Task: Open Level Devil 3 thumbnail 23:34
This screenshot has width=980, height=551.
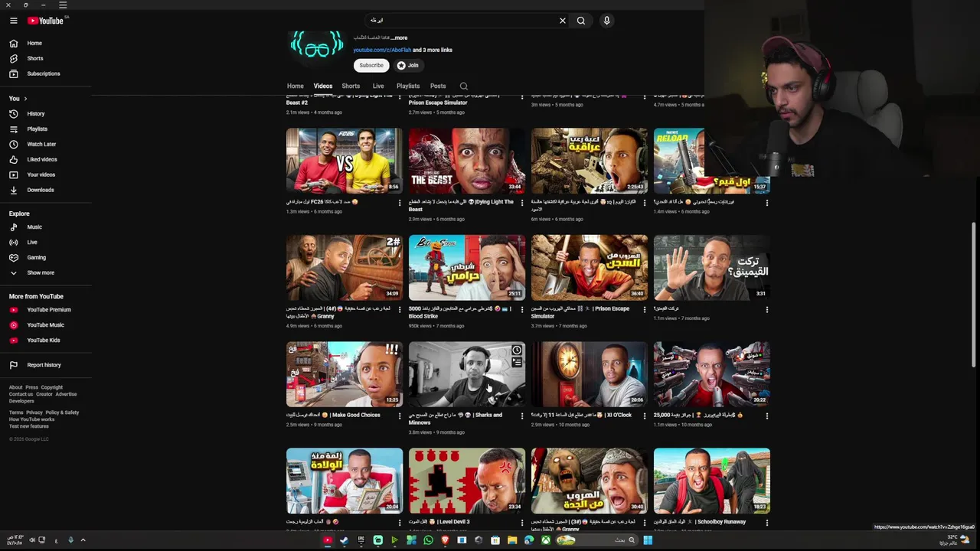Action: pos(467,481)
